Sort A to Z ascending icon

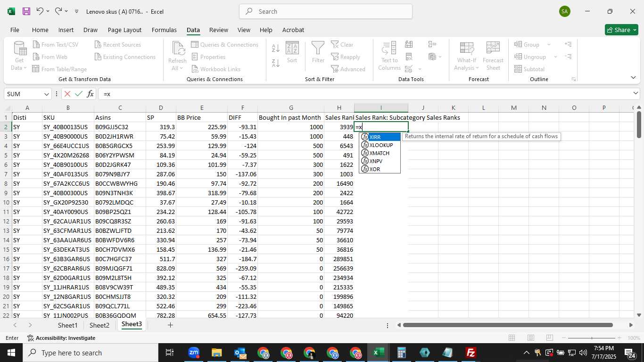[x=276, y=48]
